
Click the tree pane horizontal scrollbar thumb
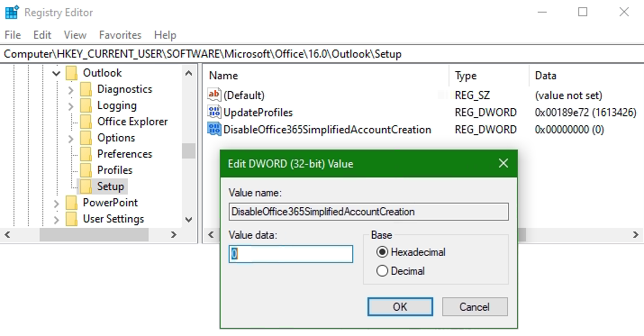(94, 234)
